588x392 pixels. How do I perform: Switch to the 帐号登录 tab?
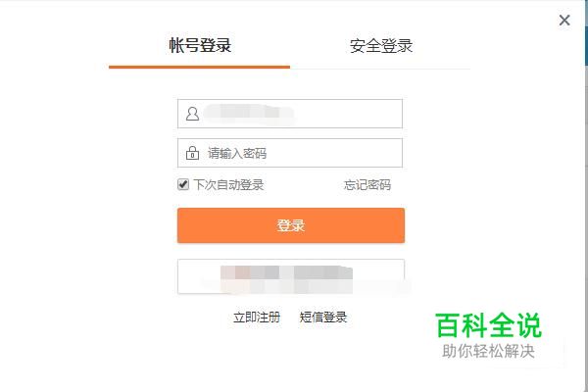(200, 45)
